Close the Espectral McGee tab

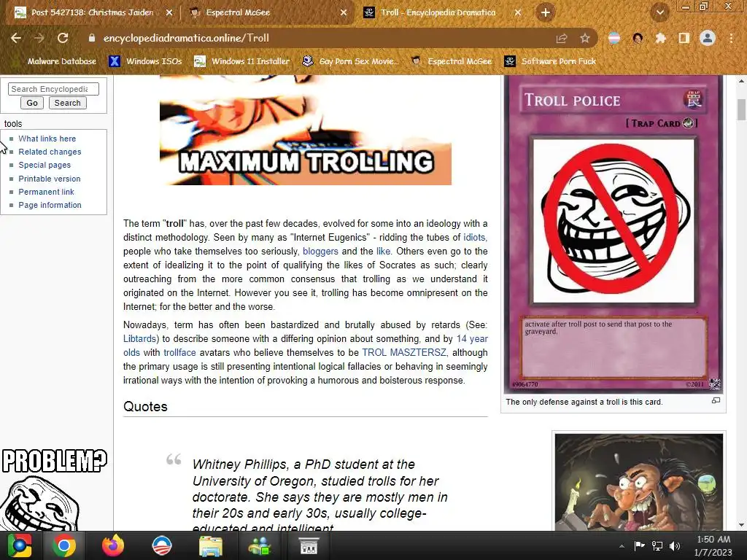[x=344, y=12]
